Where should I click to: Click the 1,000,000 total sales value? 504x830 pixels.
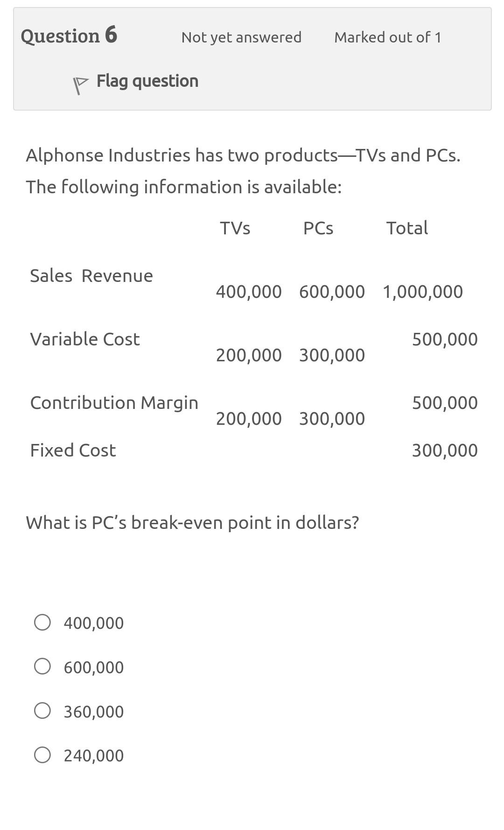(423, 292)
